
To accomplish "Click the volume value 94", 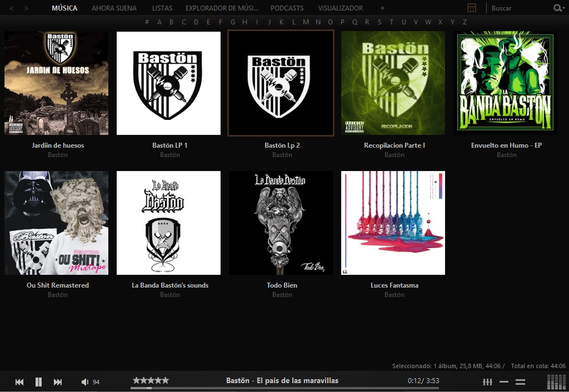I will tap(96, 382).
